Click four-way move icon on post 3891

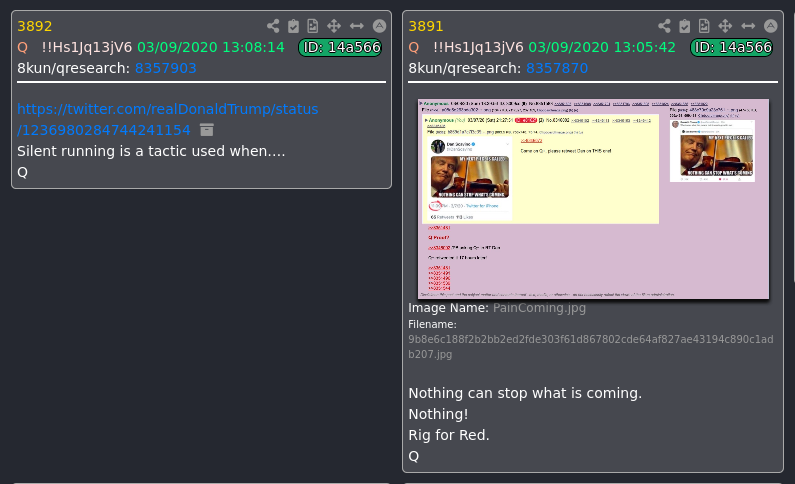pyautogui.click(x=725, y=26)
